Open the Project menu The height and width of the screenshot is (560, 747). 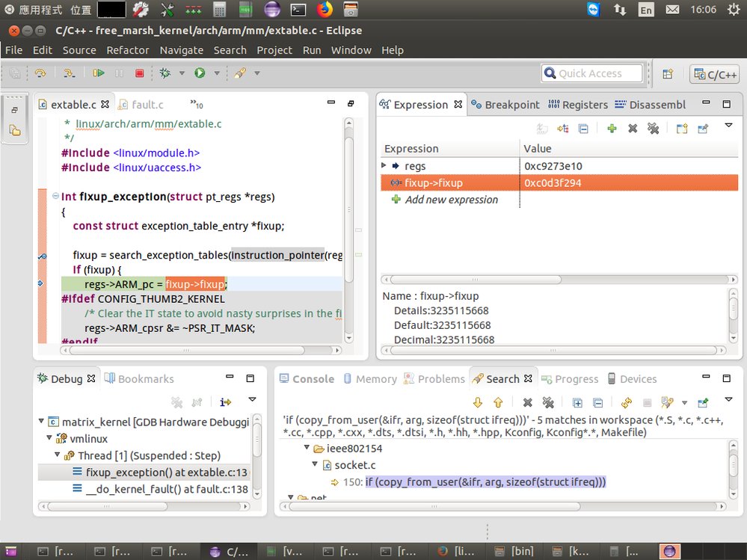[274, 50]
